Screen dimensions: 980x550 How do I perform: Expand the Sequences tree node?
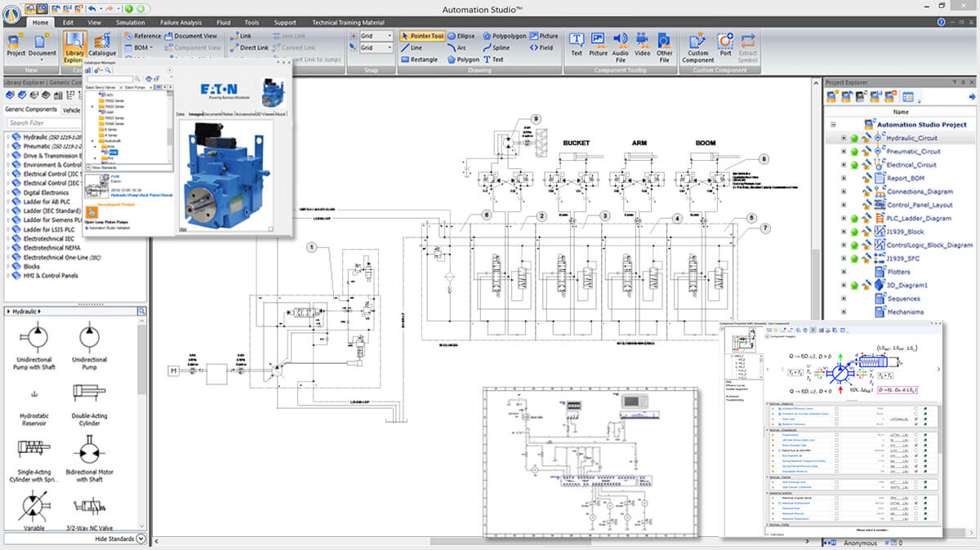tap(844, 299)
